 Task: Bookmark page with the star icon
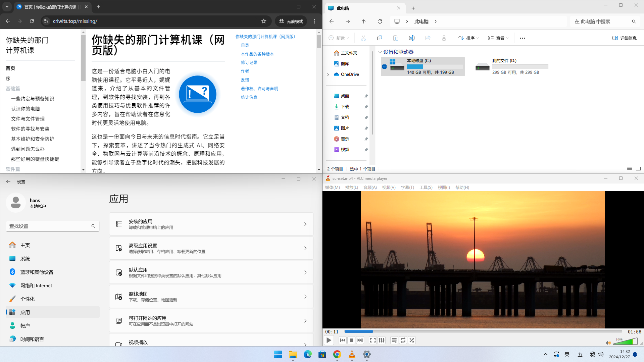click(264, 21)
